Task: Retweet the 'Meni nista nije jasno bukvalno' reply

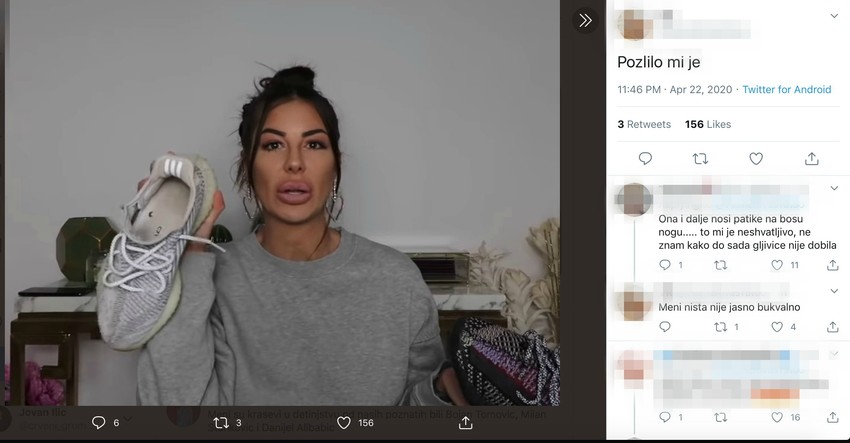Action: [x=720, y=326]
